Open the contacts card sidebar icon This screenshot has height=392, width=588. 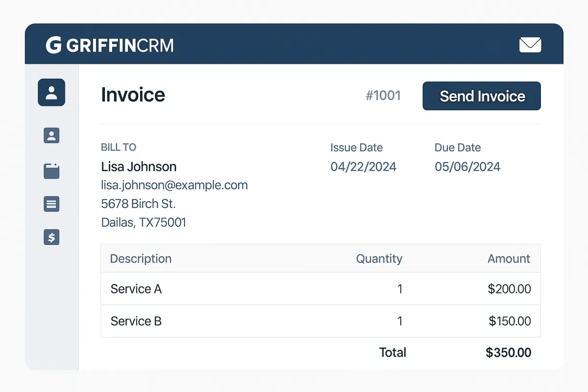(x=51, y=135)
